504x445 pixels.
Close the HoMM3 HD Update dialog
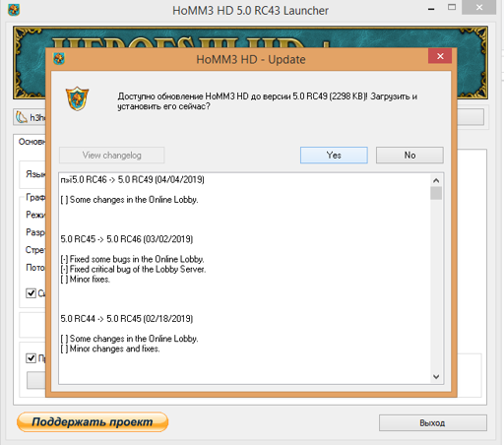pos(440,56)
